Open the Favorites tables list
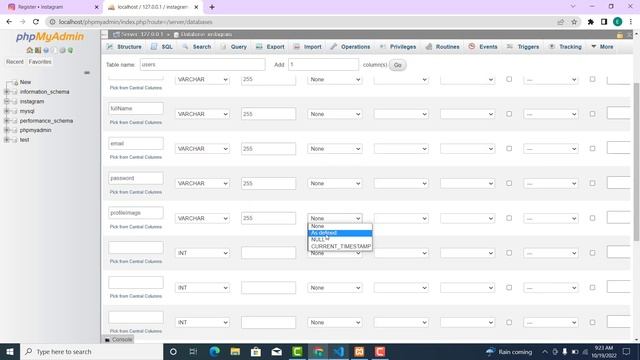 click(x=40, y=62)
